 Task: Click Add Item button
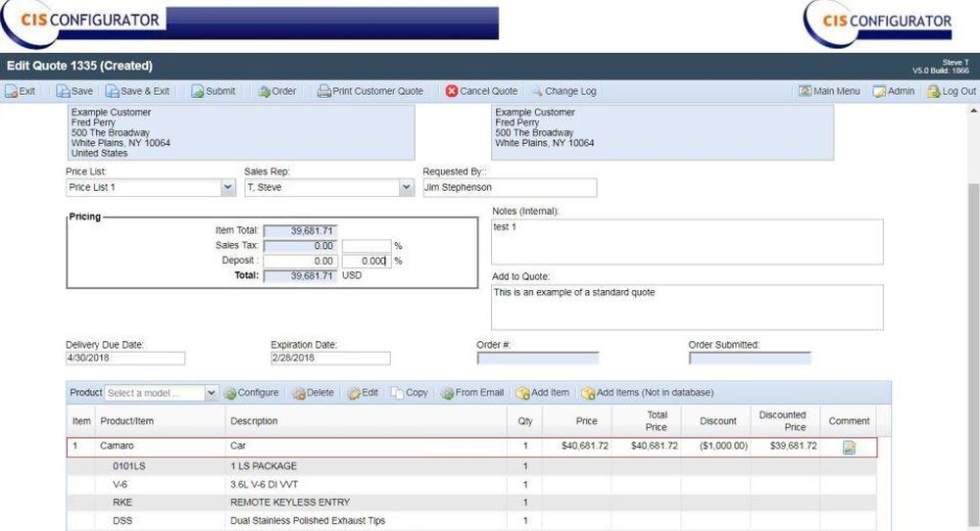click(x=543, y=393)
